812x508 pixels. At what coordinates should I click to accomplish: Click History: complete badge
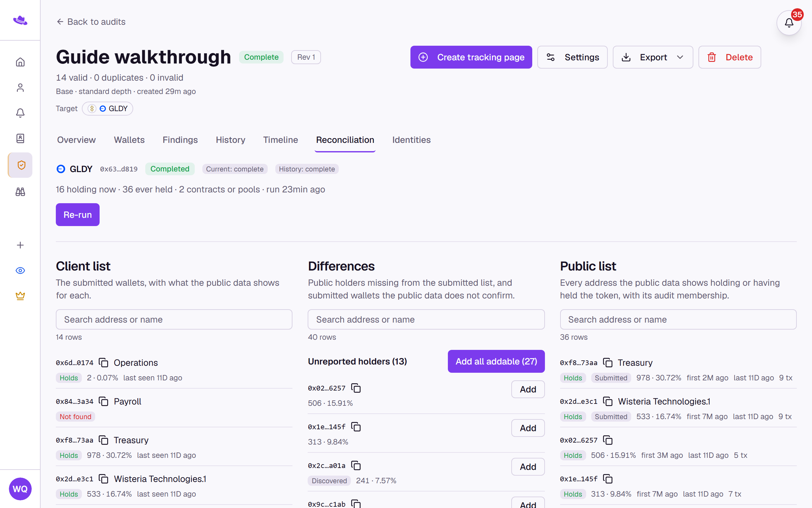[x=307, y=169]
